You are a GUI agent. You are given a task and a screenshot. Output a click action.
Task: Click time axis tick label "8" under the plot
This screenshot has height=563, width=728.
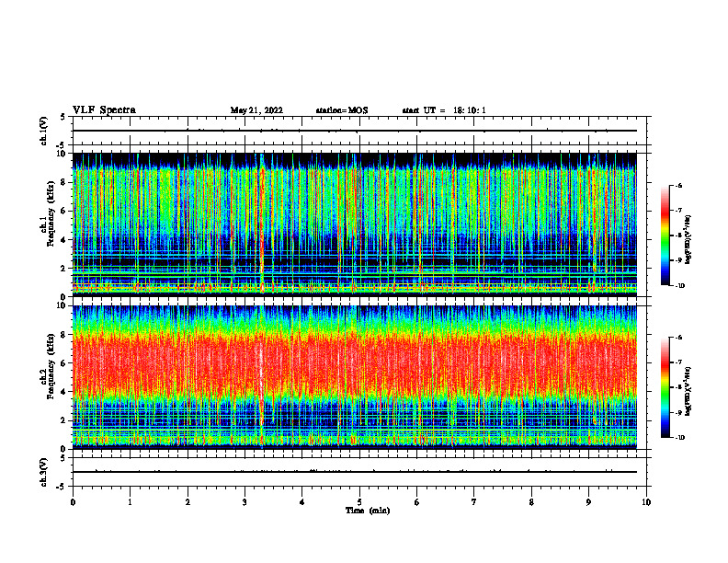(x=531, y=502)
